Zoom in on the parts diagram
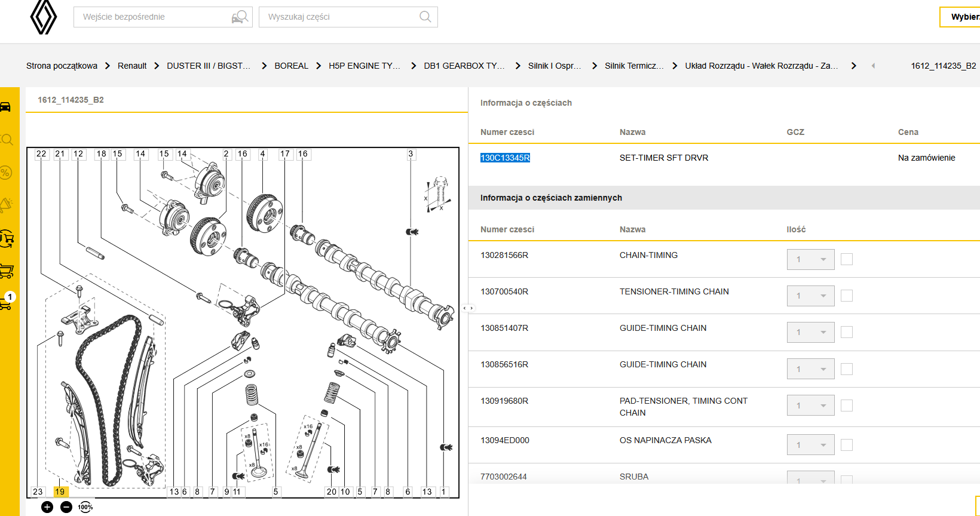The height and width of the screenshot is (516, 980). [x=47, y=507]
